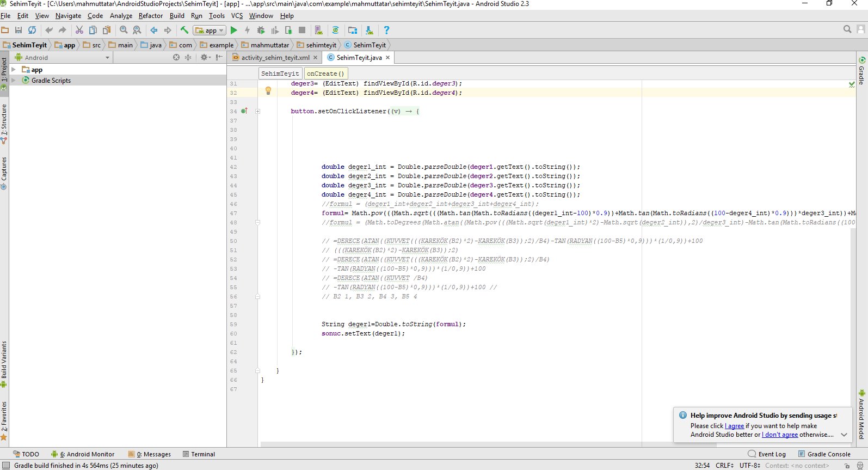
Task: Open the Refactor menu
Action: [150, 16]
